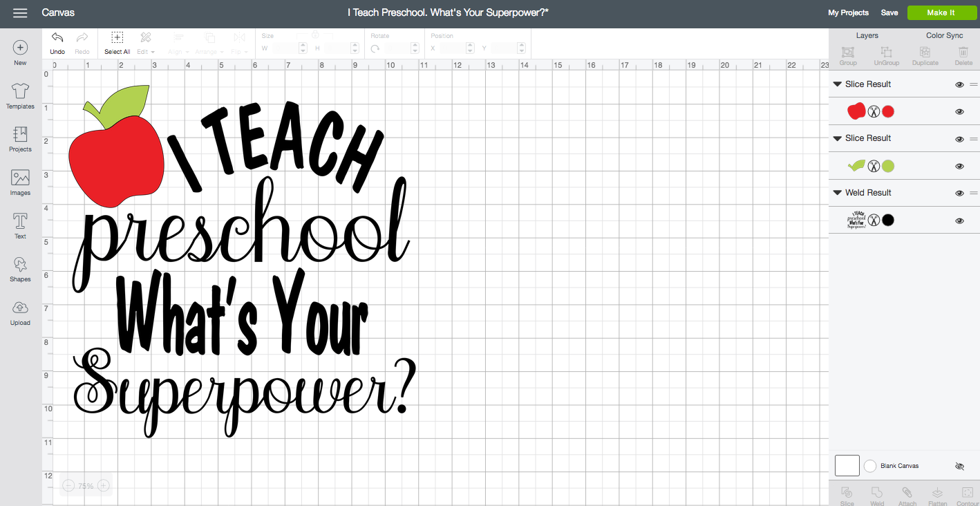Viewport: 980px width, 506px height.
Task: Click the Rotate angle input field
Action: (x=397, y=48)
